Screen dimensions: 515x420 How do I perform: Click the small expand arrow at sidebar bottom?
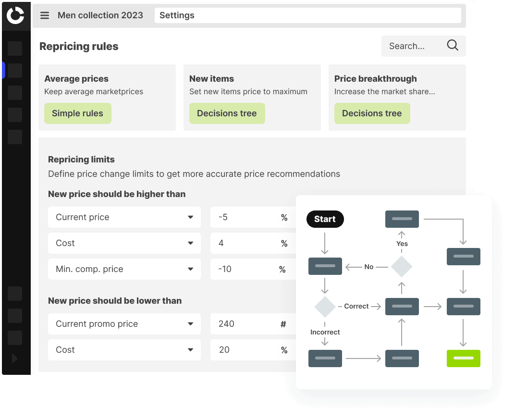[14, 358]
